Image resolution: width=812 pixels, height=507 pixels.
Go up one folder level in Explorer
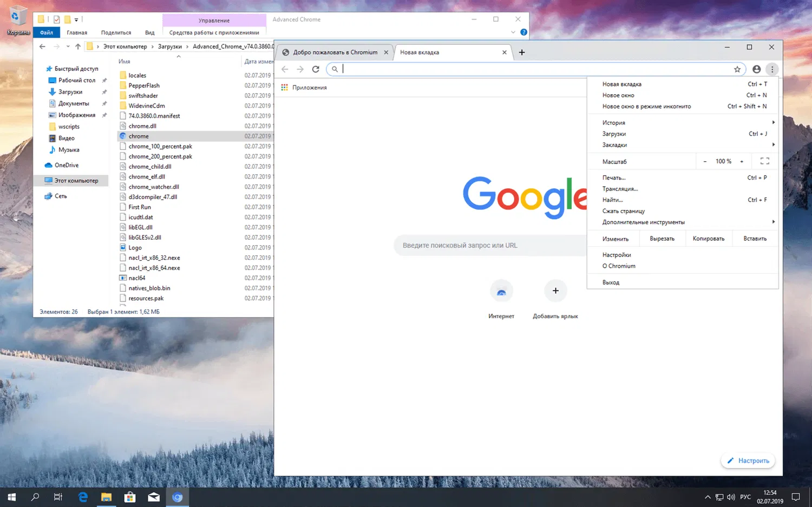tap(78, 47)
